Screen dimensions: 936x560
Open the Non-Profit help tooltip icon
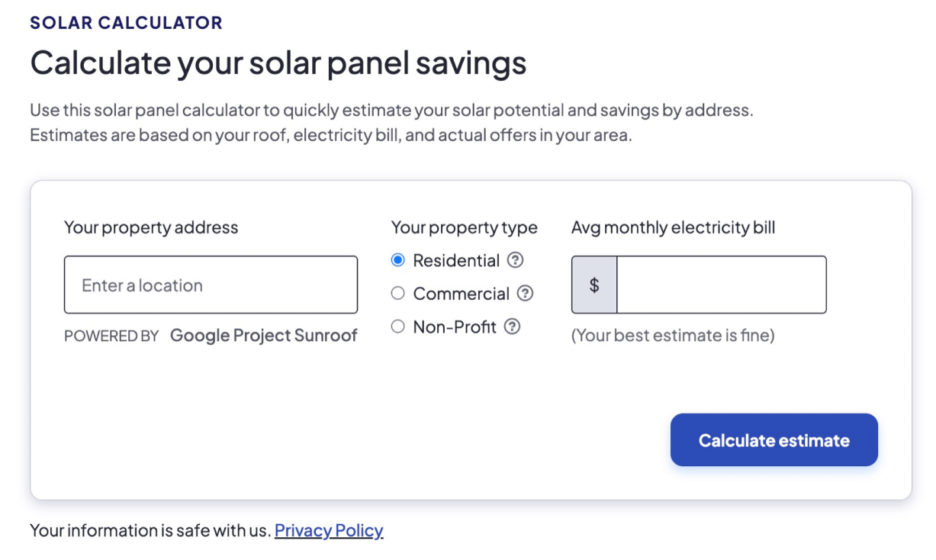[513, 327]
